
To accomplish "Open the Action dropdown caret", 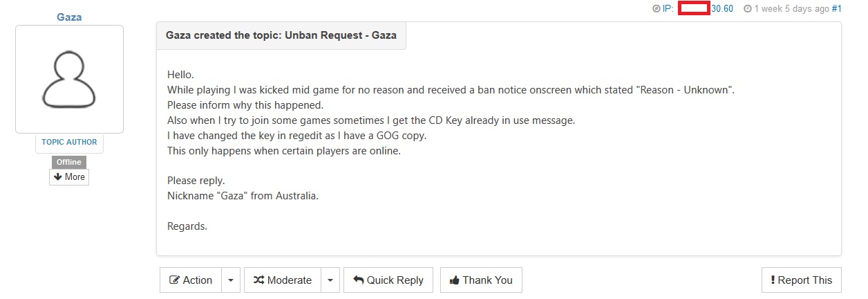I will [231, 280].
